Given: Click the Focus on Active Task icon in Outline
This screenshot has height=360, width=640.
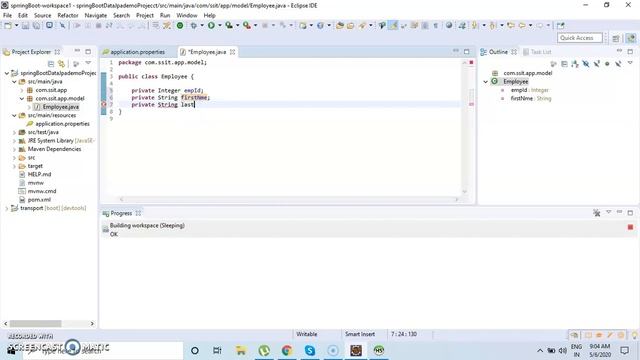Looking at the screenshot, I should tap(554, 64).
